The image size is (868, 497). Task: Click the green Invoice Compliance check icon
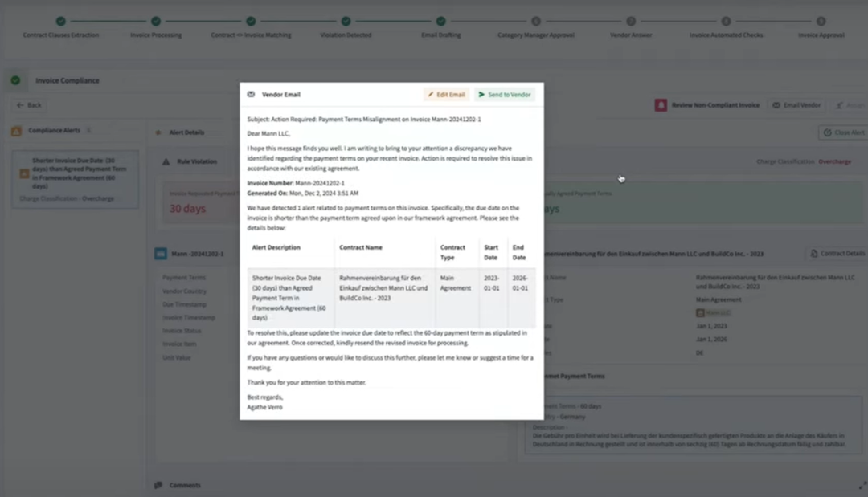pos(15,80)
